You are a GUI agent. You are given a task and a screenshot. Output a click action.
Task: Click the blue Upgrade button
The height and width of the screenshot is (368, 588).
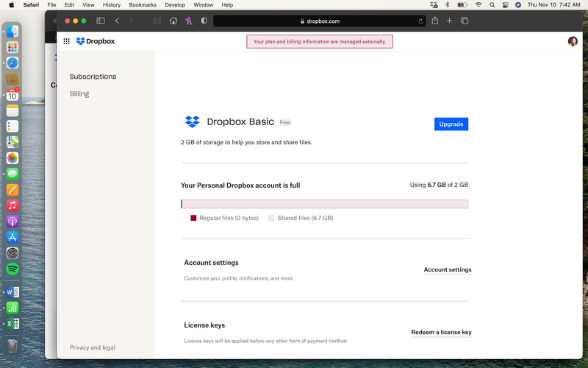point(451,124)
